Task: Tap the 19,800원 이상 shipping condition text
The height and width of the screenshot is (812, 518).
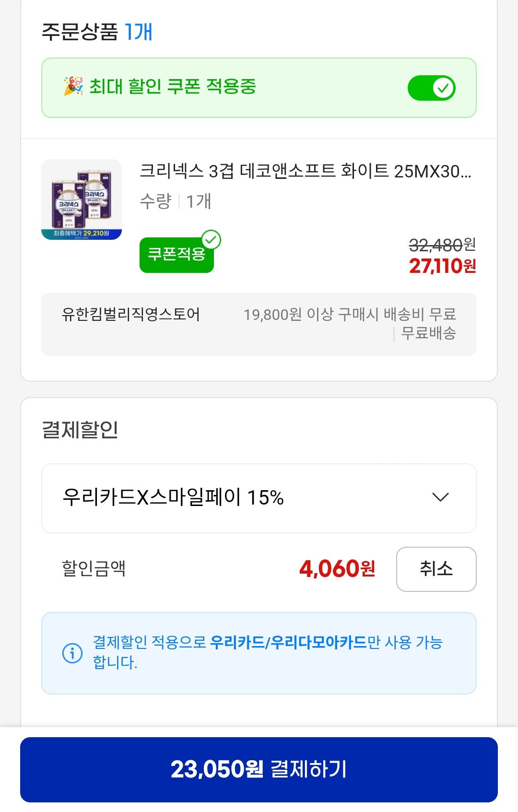Action: coord(349,315)
